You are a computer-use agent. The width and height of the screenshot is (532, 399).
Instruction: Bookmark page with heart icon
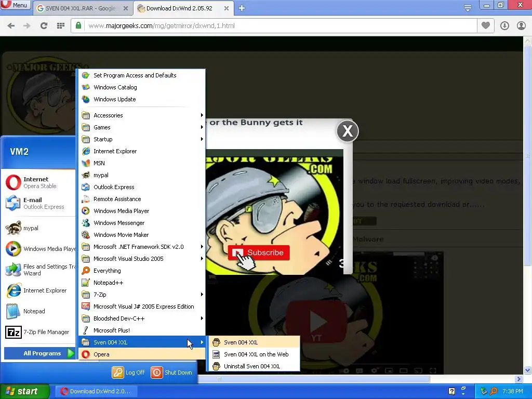(x=486, y=25)
